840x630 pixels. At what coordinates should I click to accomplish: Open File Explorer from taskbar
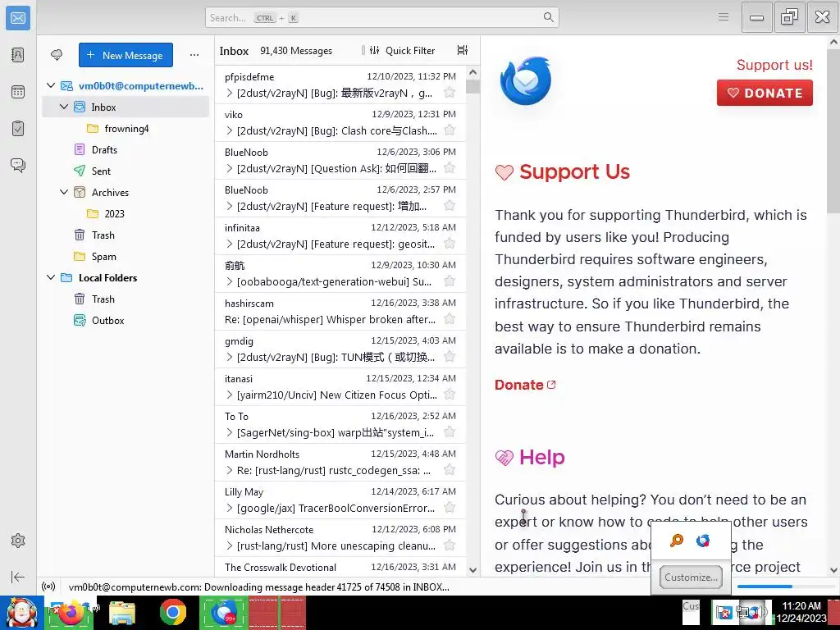coord(122,613)
